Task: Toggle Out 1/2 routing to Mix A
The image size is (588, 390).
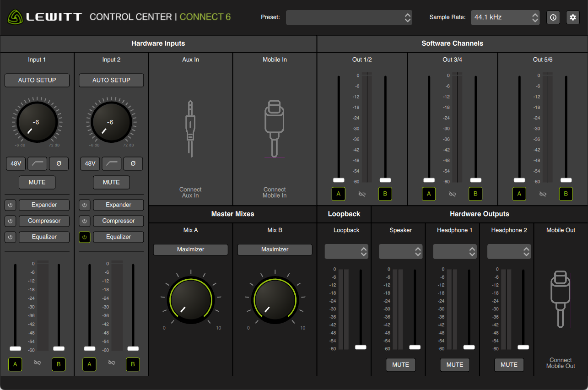Action: pos(339,194)
